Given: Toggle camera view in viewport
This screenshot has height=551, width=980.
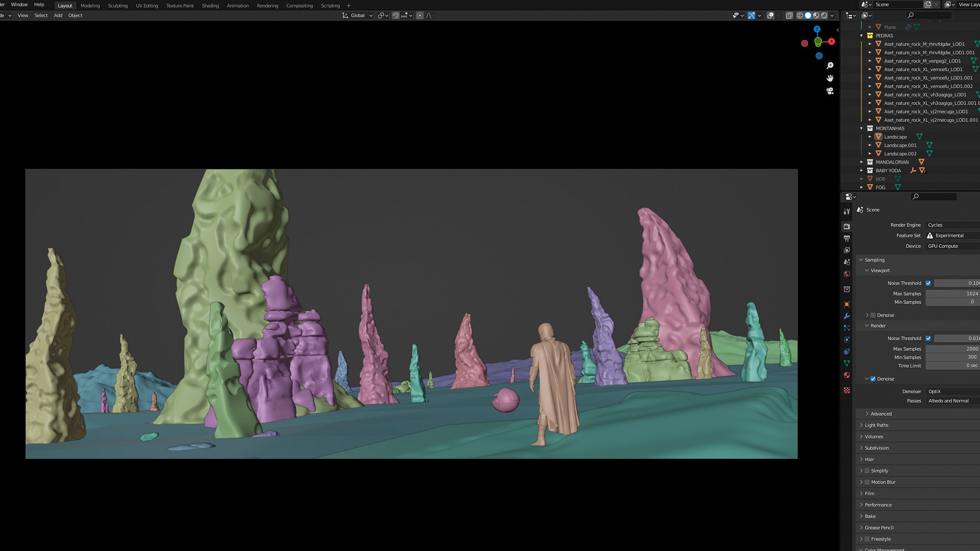Looking at the screenshot, I should tap(830, 91).
